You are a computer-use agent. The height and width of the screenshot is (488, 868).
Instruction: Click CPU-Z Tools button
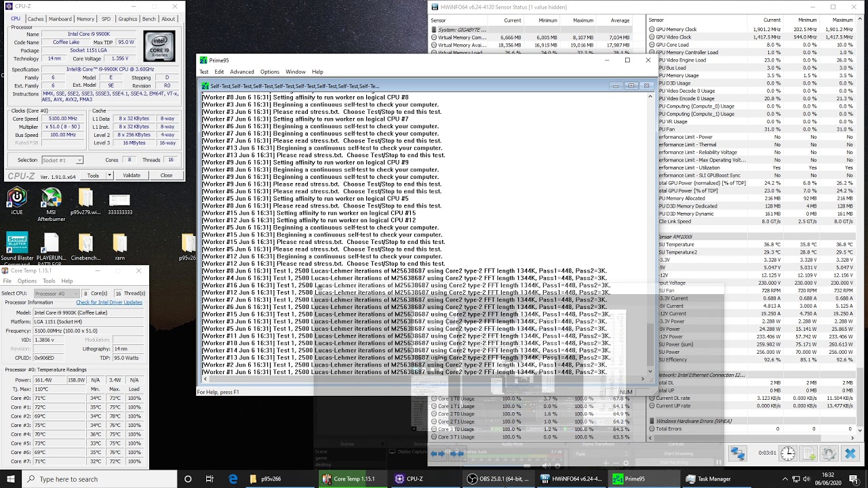click(x=93, y=176)
